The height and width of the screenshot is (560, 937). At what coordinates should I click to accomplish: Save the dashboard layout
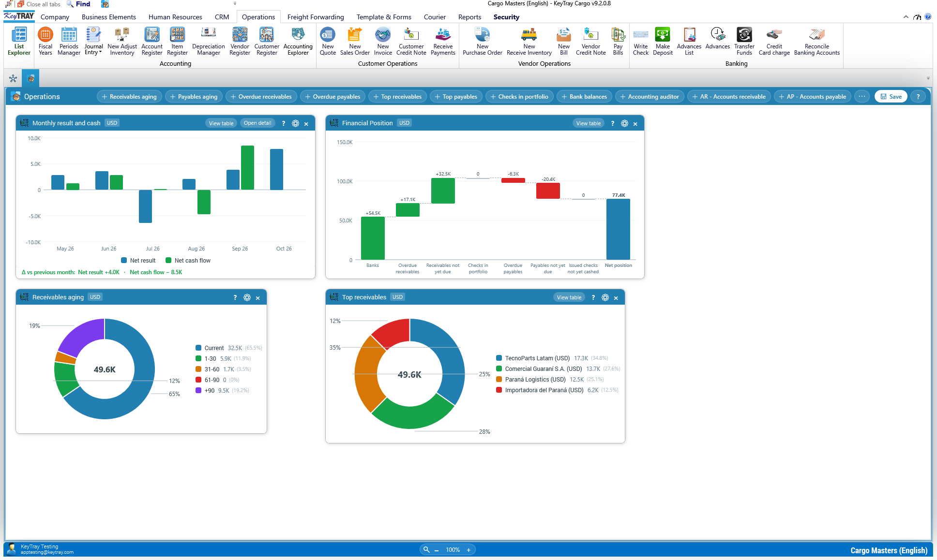point(891,96)
